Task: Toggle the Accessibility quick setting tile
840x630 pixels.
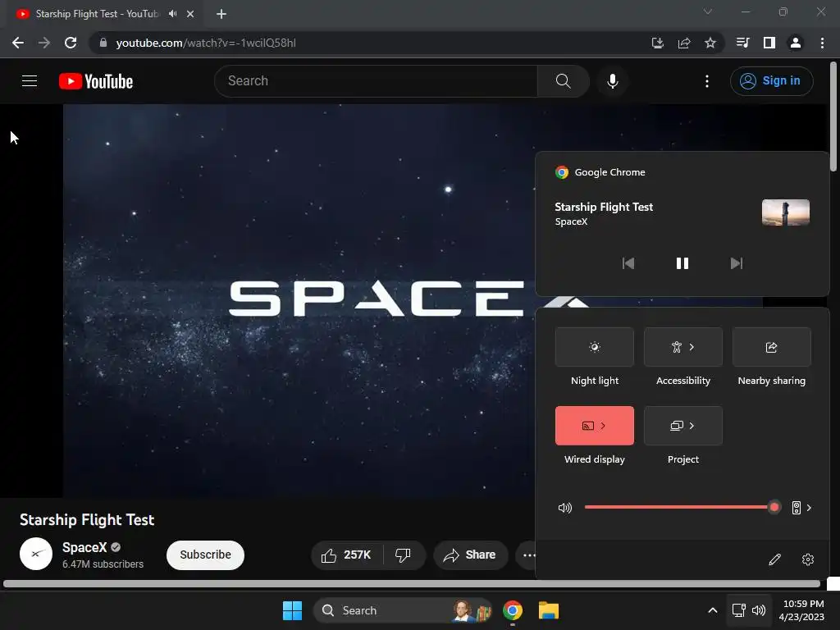Action: click(683, 347)
